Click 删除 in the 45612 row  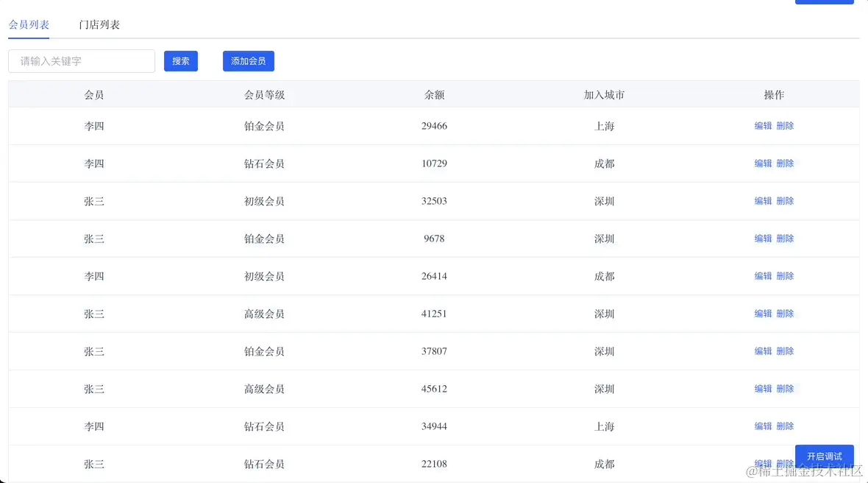pyautogui.click(x=785, y=389)
